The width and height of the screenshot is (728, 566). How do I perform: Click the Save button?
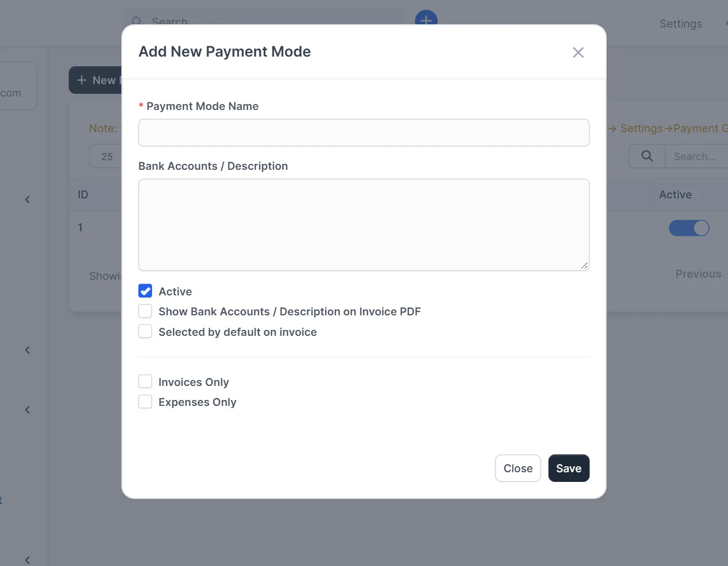[x=569, y=468]
